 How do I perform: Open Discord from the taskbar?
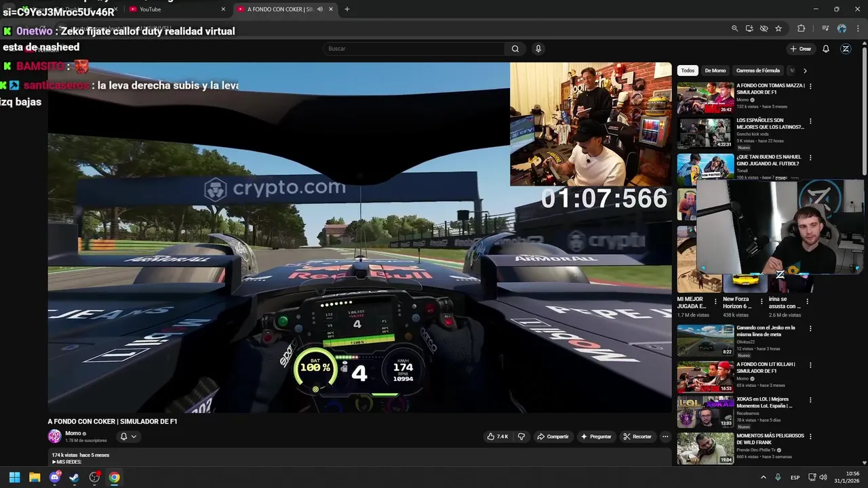[55, 477]
